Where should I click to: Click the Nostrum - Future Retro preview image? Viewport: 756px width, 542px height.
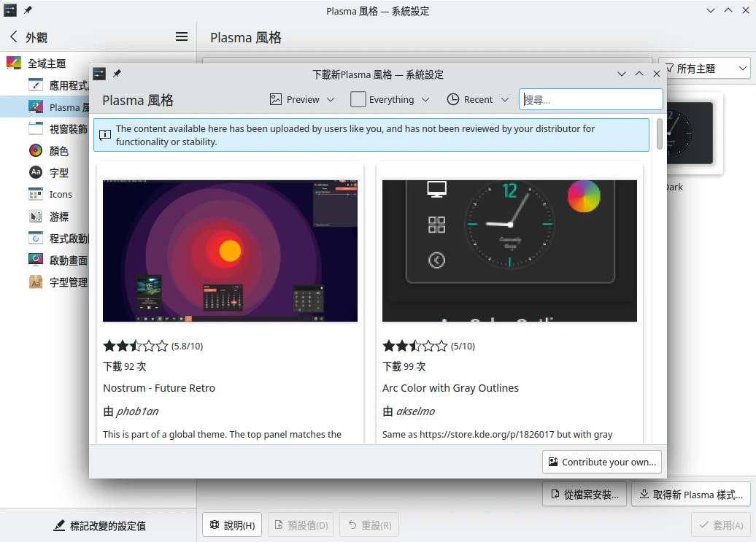tap(230, 250)
